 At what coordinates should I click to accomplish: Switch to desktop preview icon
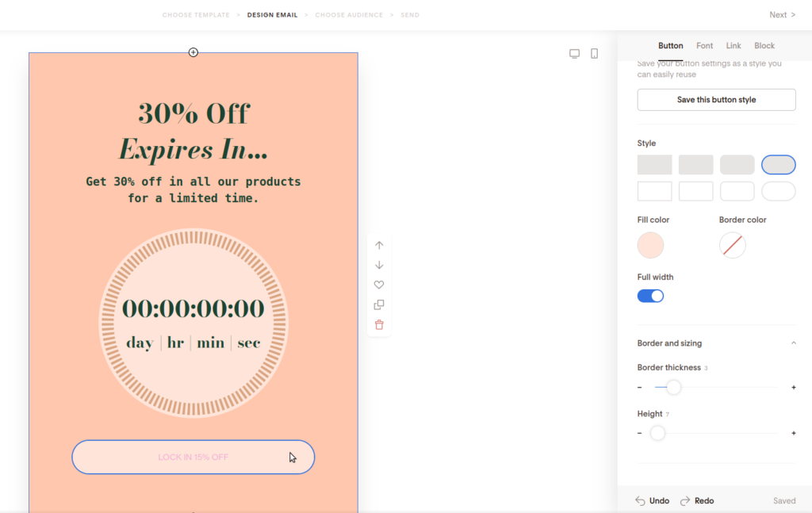pyautogui.click(x=574, y=54)
